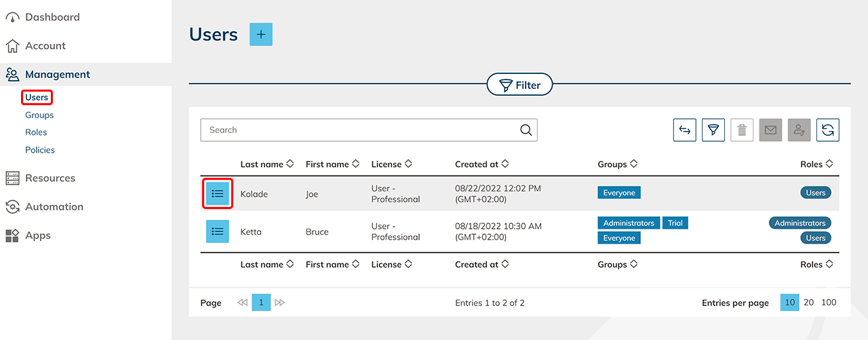Click the Trial group tag for Ketta
Screen dimensions: 868x340
[x=675, y=223]
